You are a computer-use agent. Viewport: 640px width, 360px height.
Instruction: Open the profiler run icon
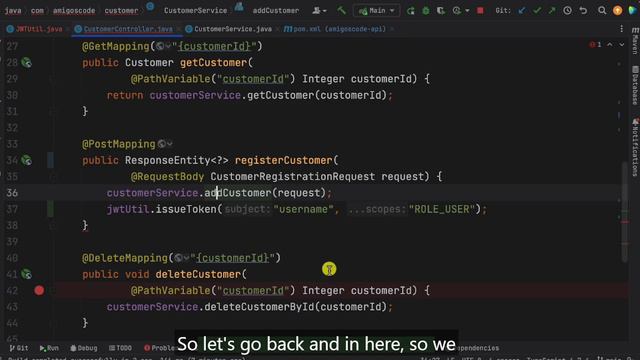[456, 11]
